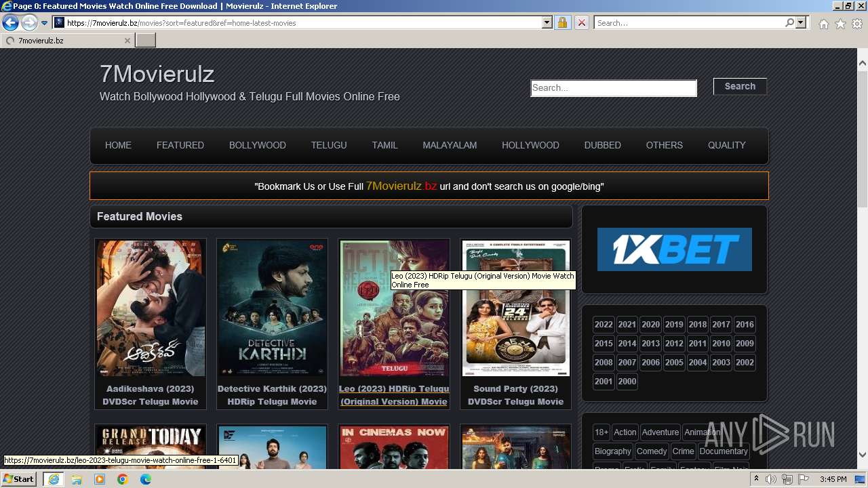
Task: Click the 1XBET advertisement banner
Action: point(675,249)
